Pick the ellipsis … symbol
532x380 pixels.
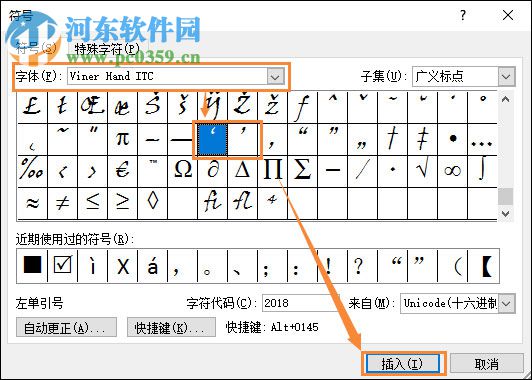[482, 139]
